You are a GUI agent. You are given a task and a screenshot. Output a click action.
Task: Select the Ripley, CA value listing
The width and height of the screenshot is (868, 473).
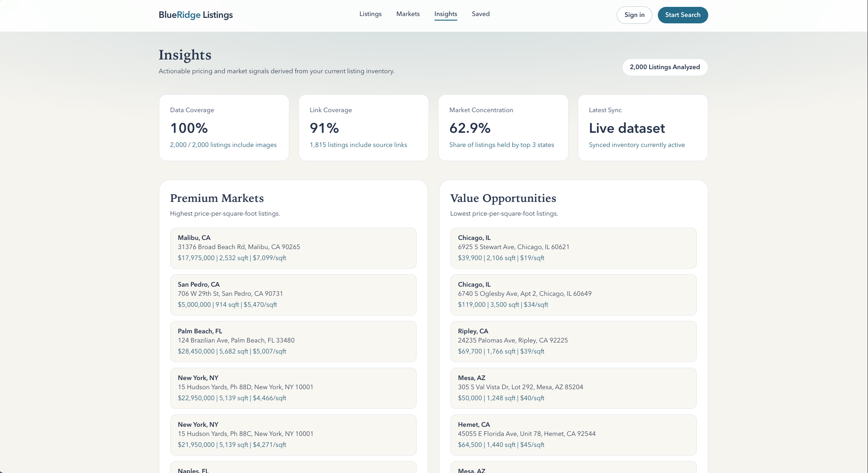[573, 341]
